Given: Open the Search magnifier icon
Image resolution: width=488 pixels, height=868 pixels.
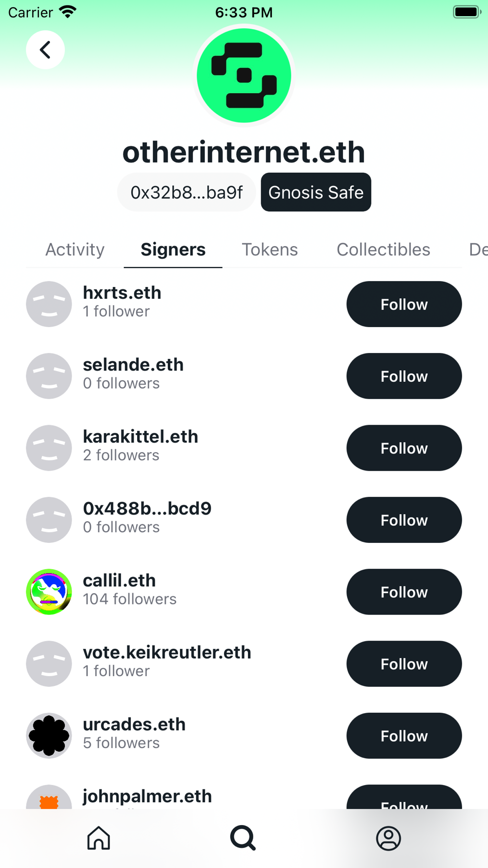Looking at the screenshot, I should [x=243, y=838].
